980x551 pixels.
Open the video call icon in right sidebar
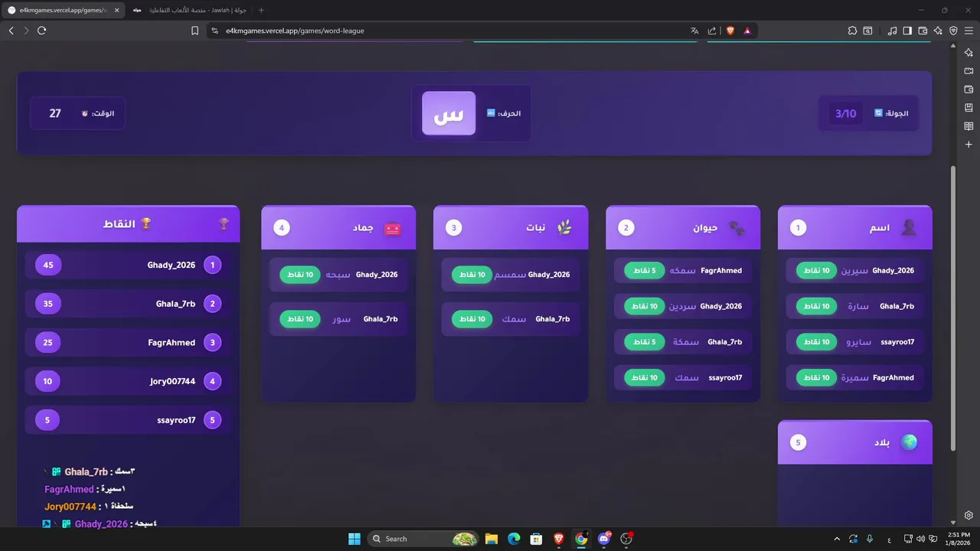(x=969, y=70)
